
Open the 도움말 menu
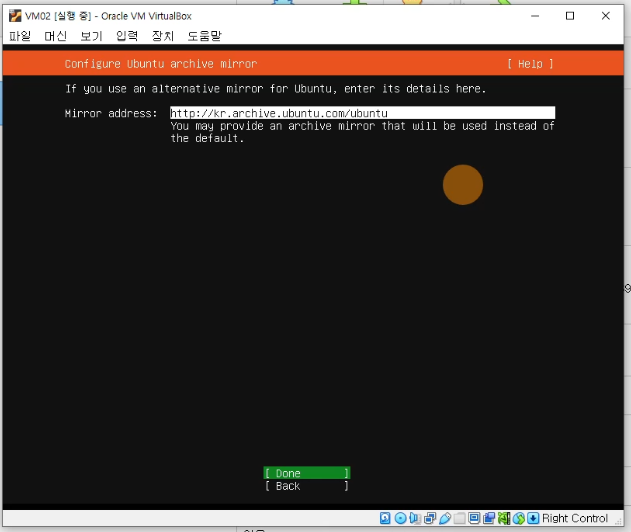click(204, 36)
